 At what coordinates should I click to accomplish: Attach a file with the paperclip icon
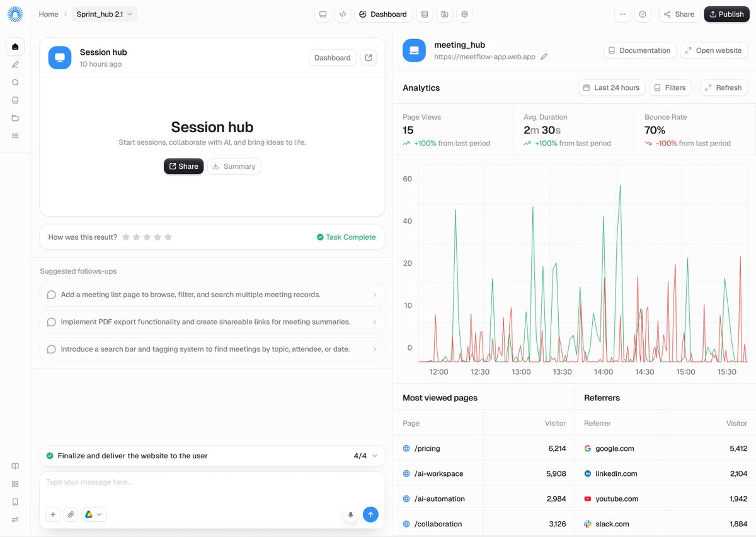click(71, 514)
